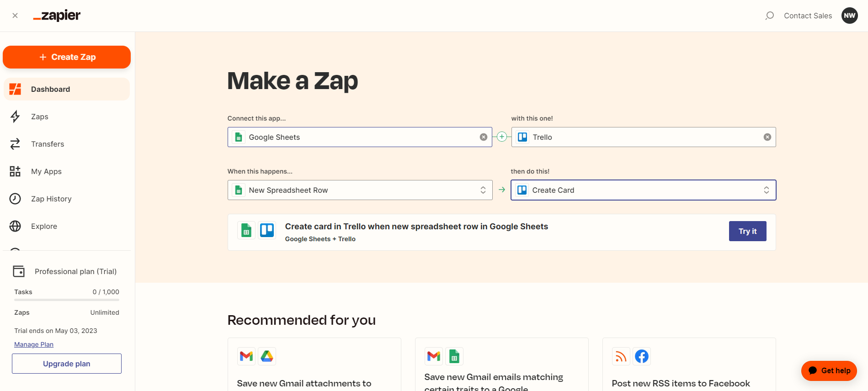
Task: Click the Transfers arrows icon
Action: click(15, 144)
